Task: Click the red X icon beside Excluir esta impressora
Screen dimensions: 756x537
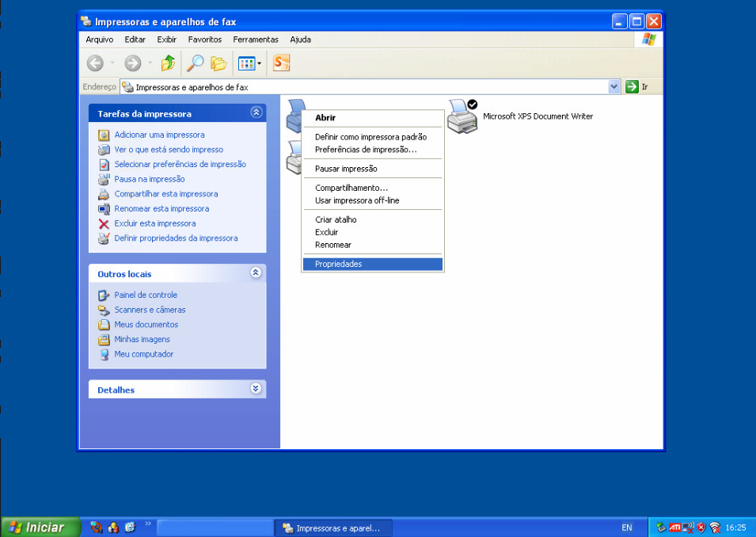Action: tap(104, 224)
